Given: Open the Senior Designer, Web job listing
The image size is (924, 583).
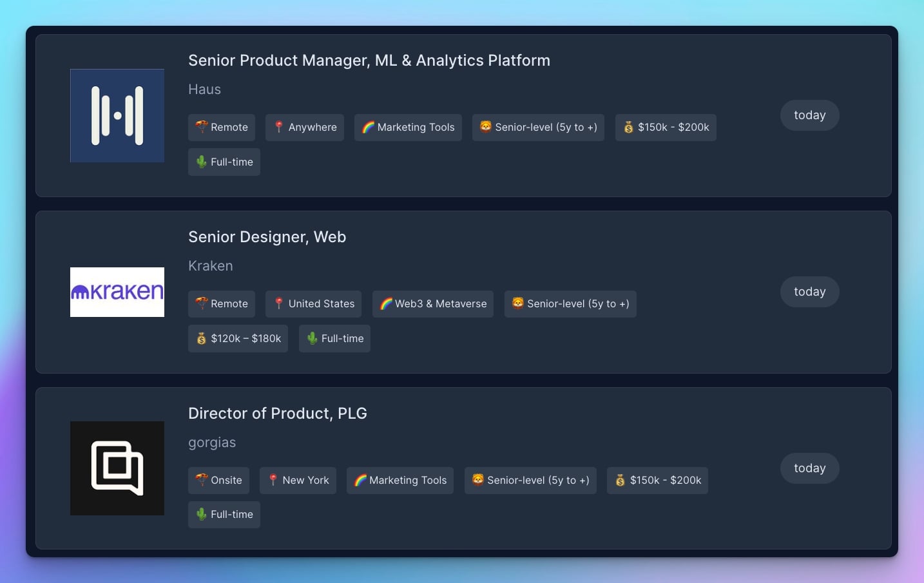Looking at the screenshot, I should (267, 237).
